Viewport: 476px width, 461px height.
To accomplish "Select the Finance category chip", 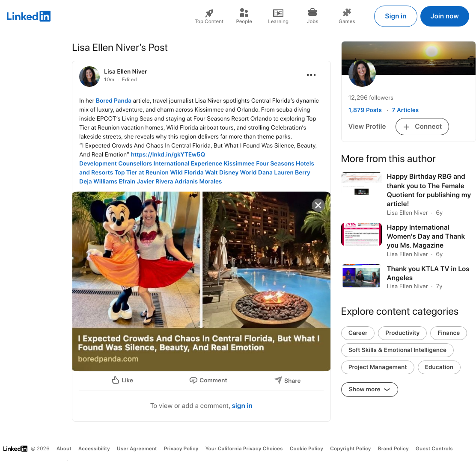I will click(448, 333).
